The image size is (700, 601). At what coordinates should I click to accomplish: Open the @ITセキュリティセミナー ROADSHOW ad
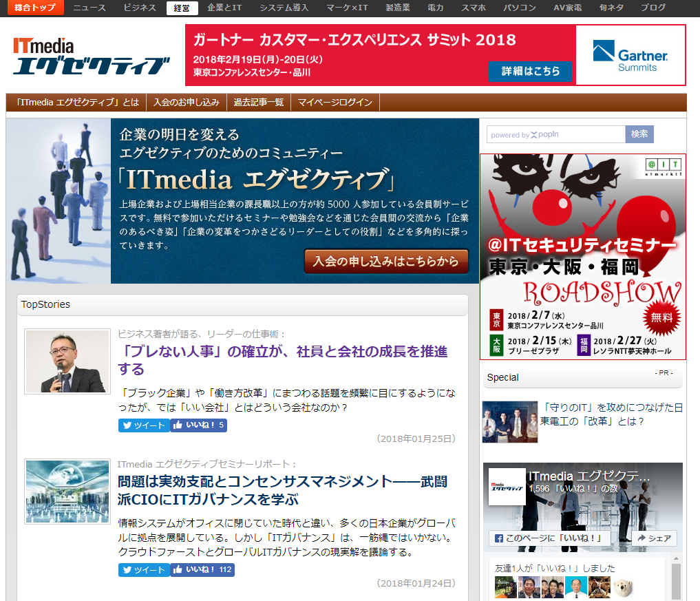pos(583,257)
